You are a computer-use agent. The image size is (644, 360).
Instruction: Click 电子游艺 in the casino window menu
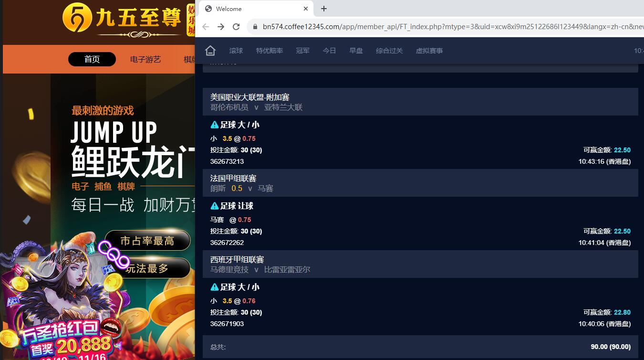click(145, 59)
